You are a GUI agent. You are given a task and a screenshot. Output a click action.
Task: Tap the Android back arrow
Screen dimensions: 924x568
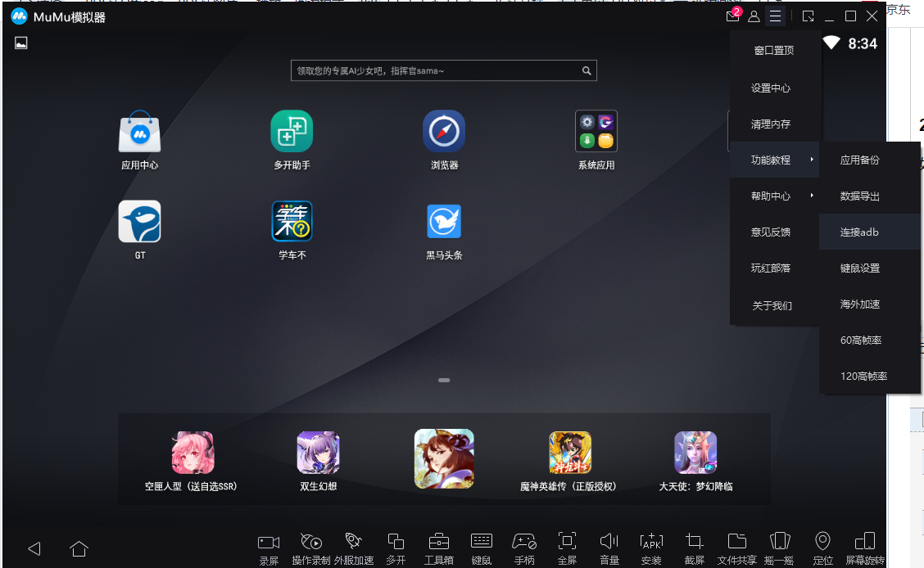click(34, 548)
